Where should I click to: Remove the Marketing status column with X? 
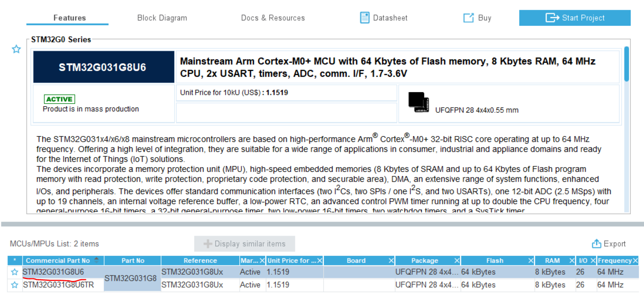pyautogui.click(x=262, y=261)
